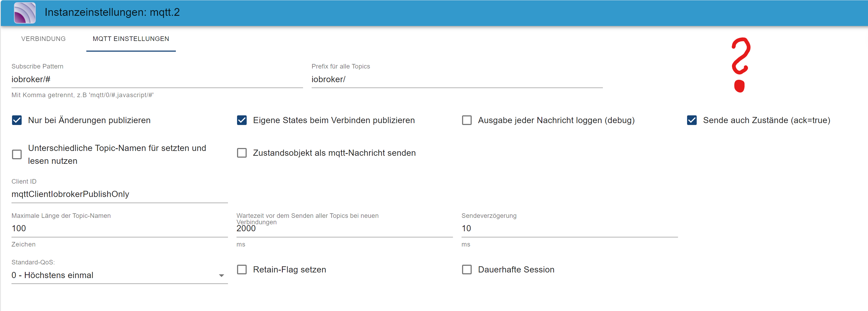Screen dimensions: 868x311
Task: Open the Standard-QoS dropdown arrow
Action: [221, 276]
